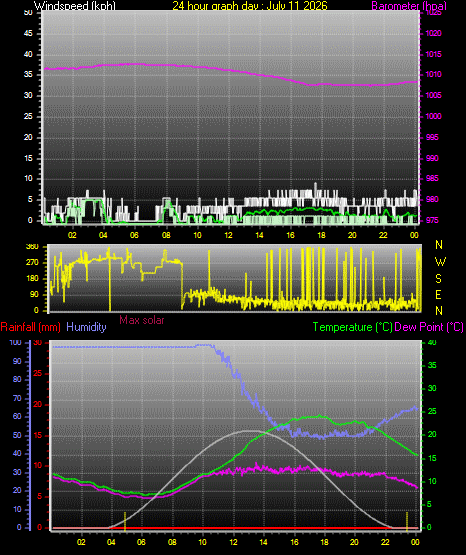Screen dimensions: 466x555
Task: Click the green 25 temperature axis value
Action: [x=432, y=412]
